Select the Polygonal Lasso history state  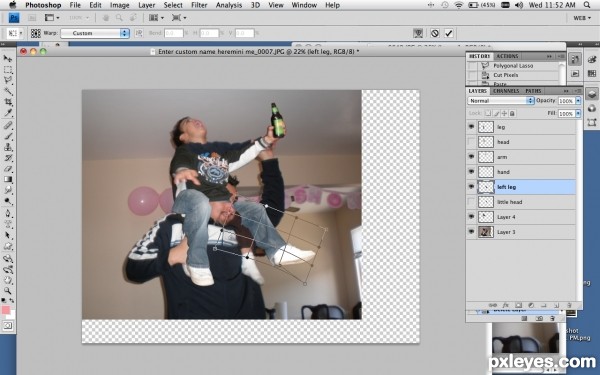(x=514, y=66)
